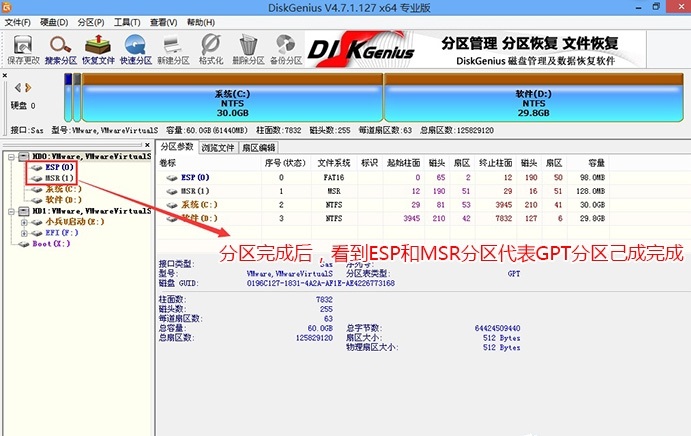The width and height of the screenshot is (691, 436).
Task: Click the small ESP block in disk map
Action: 68,97
